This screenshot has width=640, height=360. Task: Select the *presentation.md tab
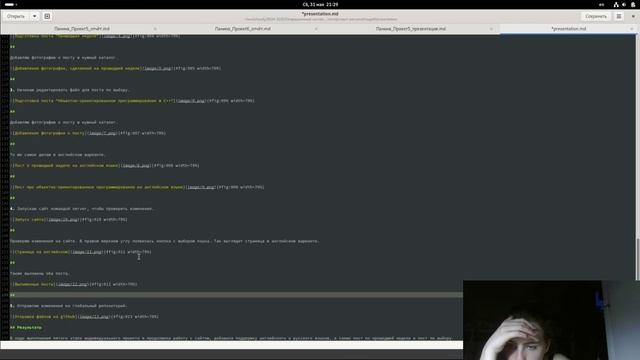[569, 29]
